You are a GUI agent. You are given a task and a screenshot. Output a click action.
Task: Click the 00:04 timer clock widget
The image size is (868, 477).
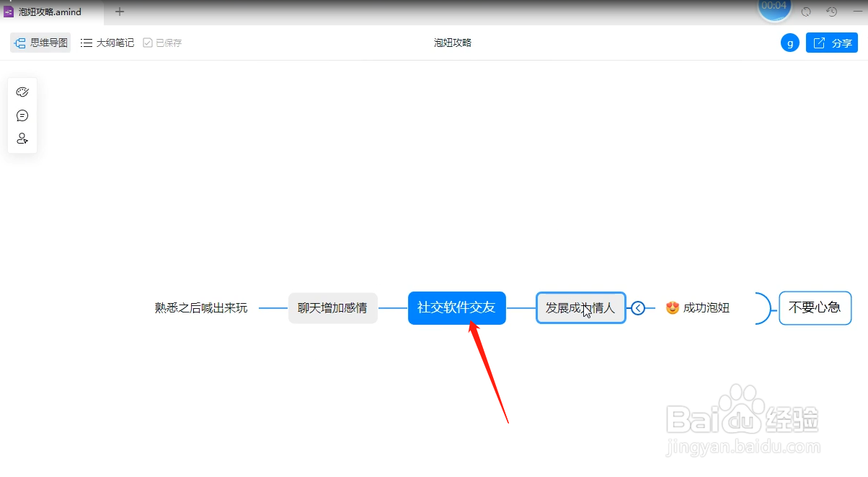tap(774, 7)
